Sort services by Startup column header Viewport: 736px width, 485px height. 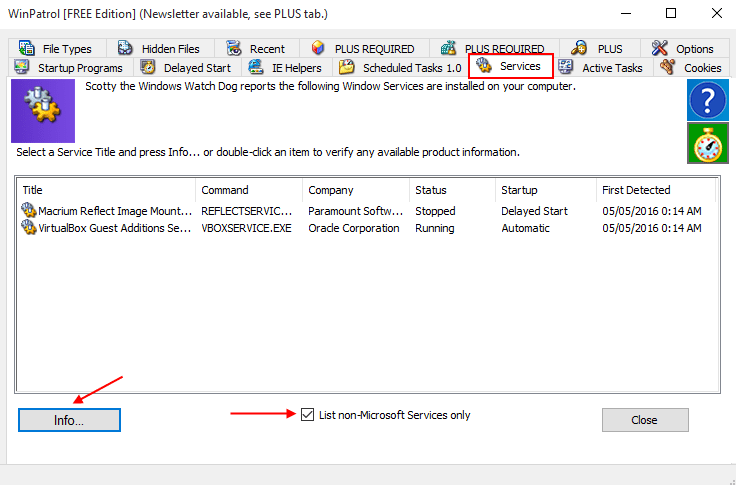click(546, 190)
